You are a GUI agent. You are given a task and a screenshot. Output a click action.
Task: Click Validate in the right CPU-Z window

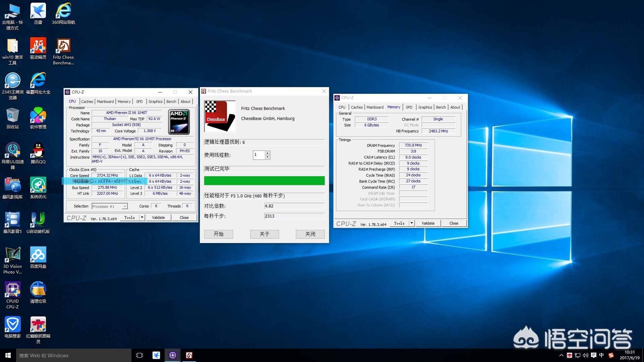pos(428,223)
